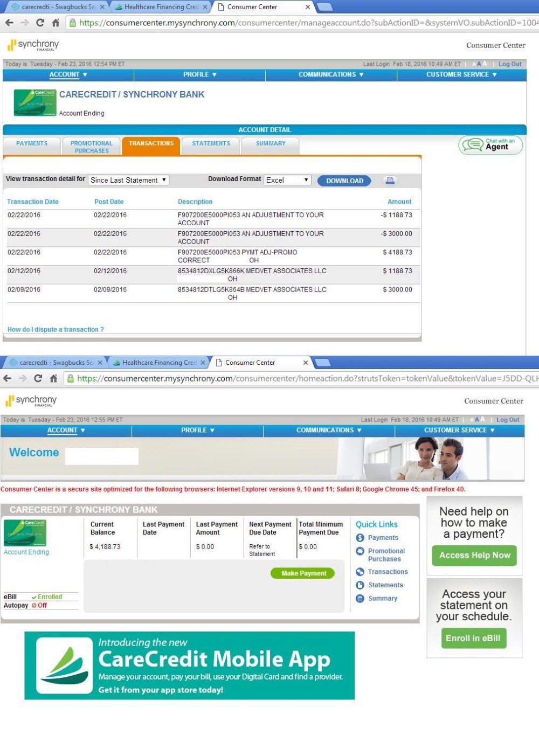Close the Swagbucks tab in the transactions page browser
This screenshot has height=756, width=539.
[x=102, y=7]
